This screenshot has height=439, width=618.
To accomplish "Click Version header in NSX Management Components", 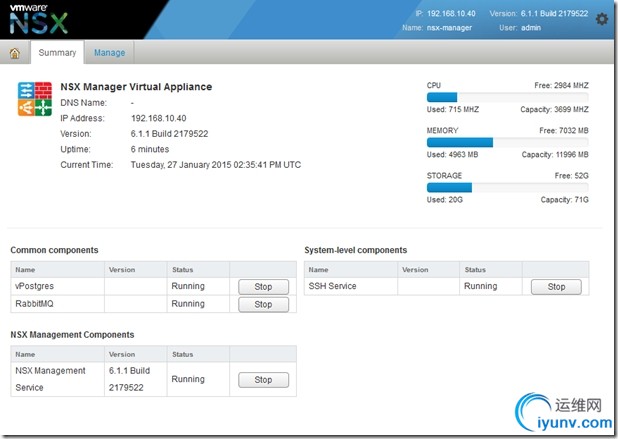I will pos(122,354).
